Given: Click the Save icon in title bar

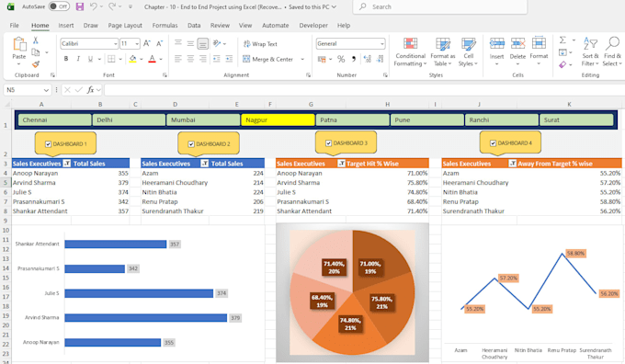Looking at the screenshot, I should (x=80, y=6).
